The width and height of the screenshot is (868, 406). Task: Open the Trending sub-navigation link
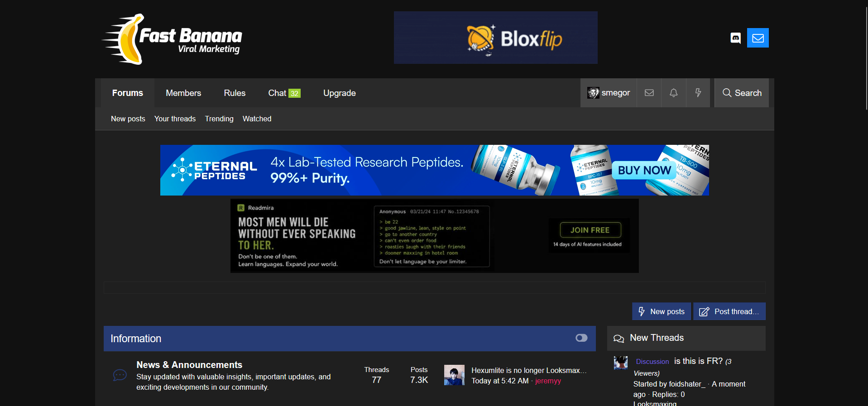[219, 119]
